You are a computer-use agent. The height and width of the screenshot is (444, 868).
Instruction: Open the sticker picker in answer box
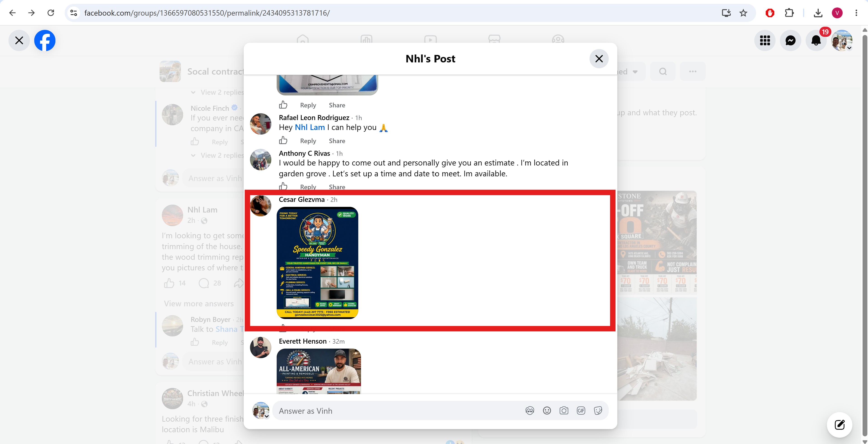tap(598, 411)
